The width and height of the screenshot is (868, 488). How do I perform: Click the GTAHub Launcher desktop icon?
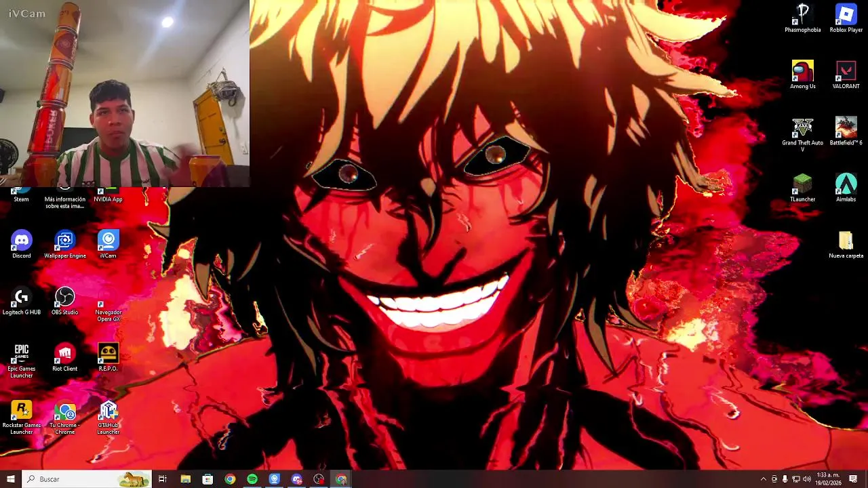[x=108, y=418]
